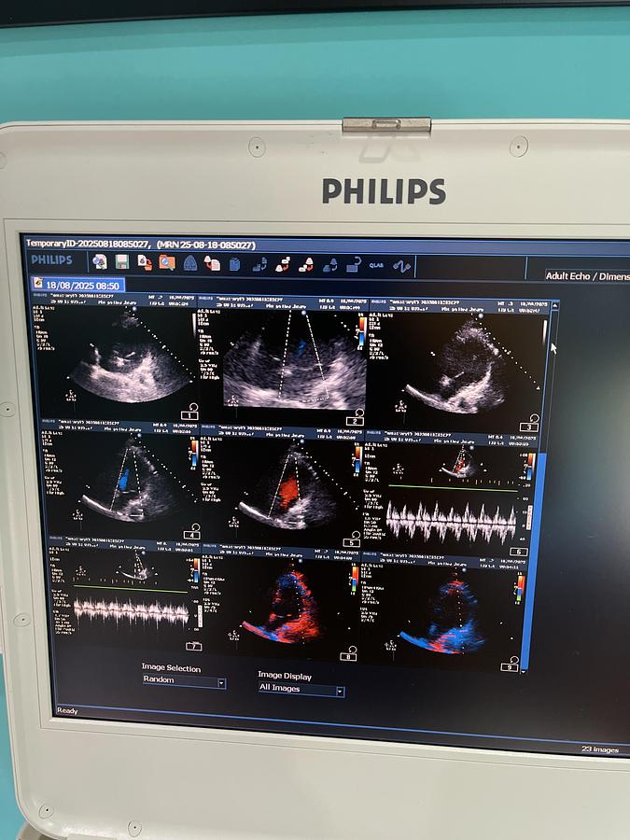The image size is (630, 840).
Task: Click the TemporaryID-20250818085027 title text
Action: click(x=88, y=244)
